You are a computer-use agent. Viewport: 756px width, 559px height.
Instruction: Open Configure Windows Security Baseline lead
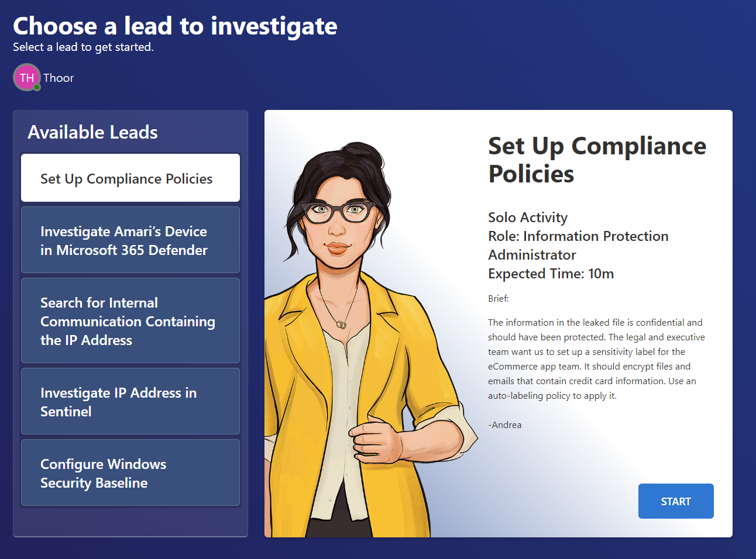click(130, 472)
